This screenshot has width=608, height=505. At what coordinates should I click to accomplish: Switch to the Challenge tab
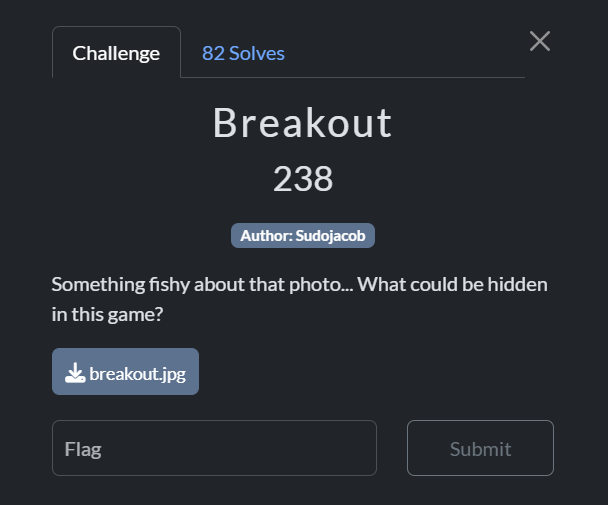(x=116, y=53)
